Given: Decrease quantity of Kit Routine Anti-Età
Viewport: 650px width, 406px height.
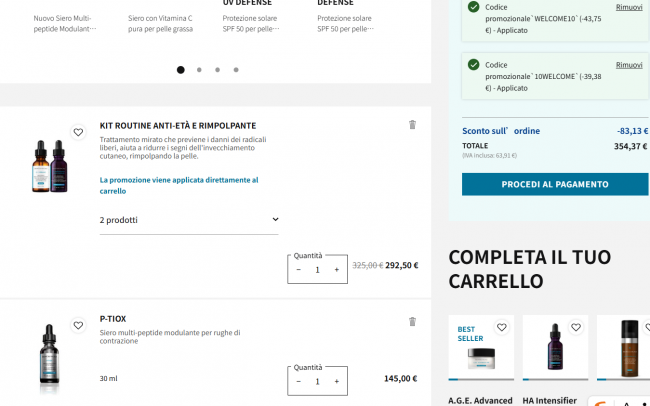Looking at the screenshot, I should point(299,269).
